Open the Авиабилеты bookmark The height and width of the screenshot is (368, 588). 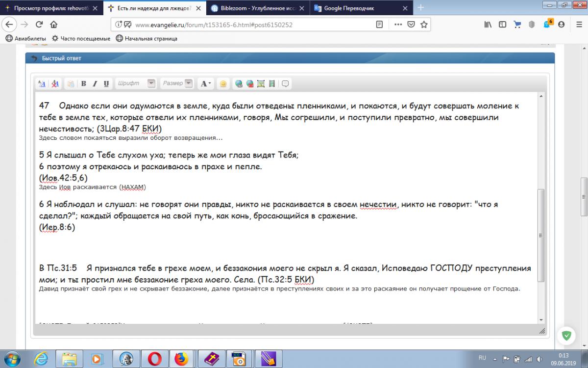[26, 38]
